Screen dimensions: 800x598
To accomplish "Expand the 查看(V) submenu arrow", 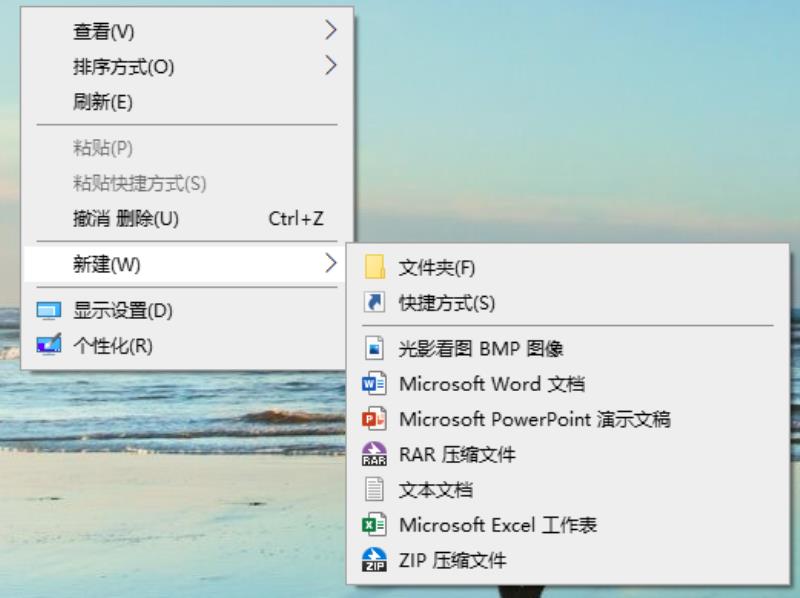I will pos(331,31).
